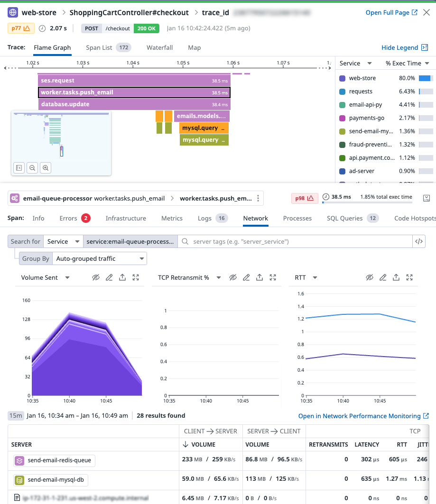Zoom in on the flame graph minimap
The width and height of the screenshot is (436, 504).
tap(46, 168)
